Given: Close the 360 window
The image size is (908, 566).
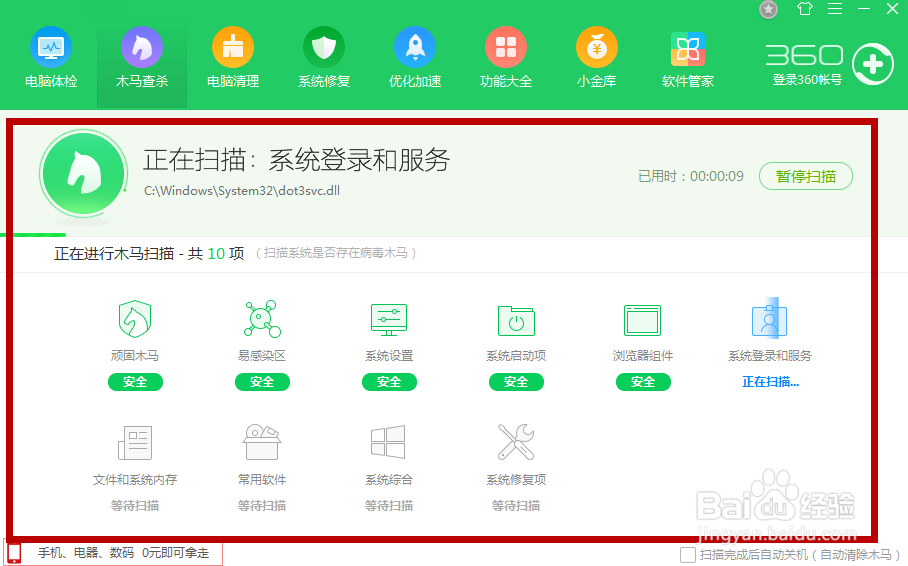Looking at the screenshot, I should point(892,9).
